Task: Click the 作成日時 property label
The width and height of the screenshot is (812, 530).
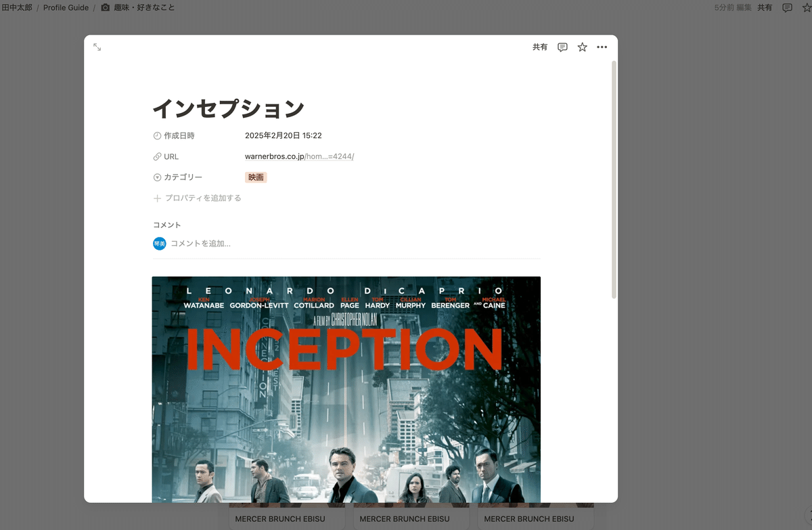Action: 179,135
